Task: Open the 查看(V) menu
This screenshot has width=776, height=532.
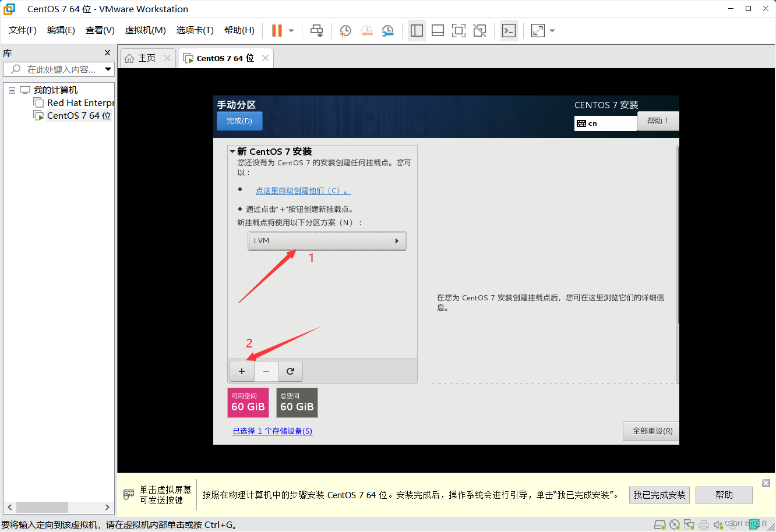Action: tap(100, 30)
